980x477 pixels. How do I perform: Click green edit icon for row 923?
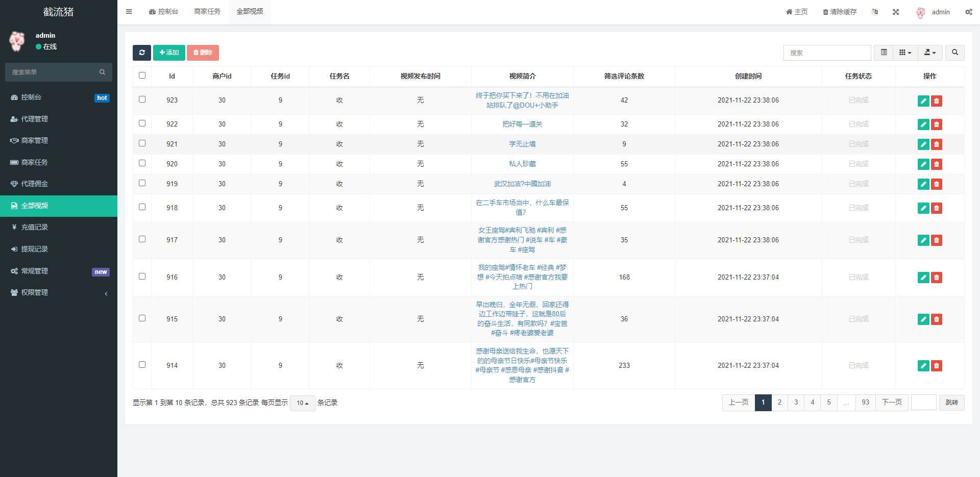click(923, 101)
